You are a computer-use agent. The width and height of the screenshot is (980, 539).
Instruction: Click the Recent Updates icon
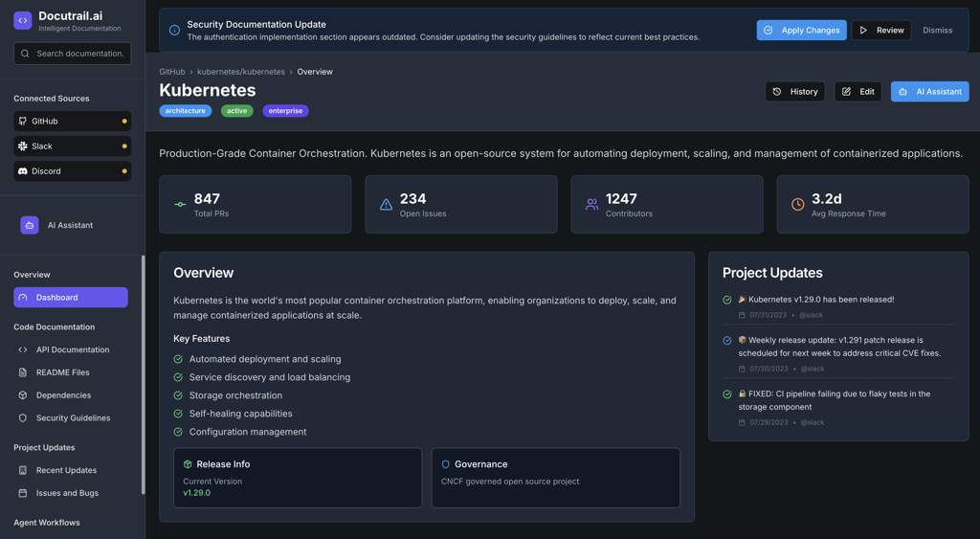point(23,470)
